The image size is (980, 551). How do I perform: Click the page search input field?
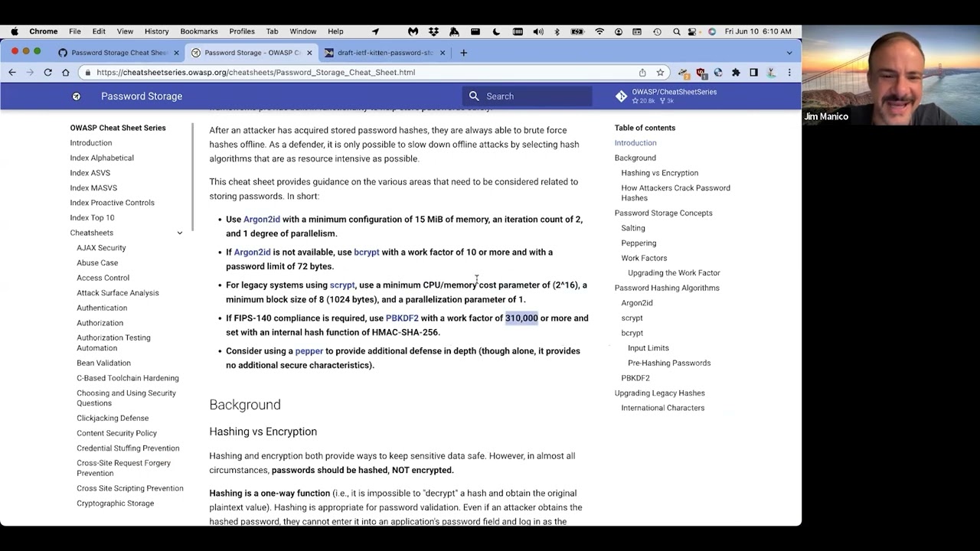tap(527, 96)
